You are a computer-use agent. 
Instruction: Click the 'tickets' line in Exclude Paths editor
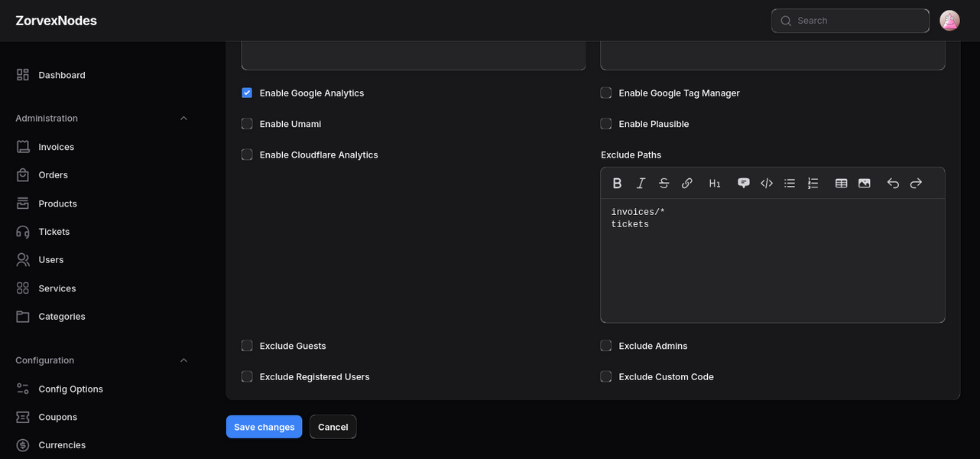[630, 224]
